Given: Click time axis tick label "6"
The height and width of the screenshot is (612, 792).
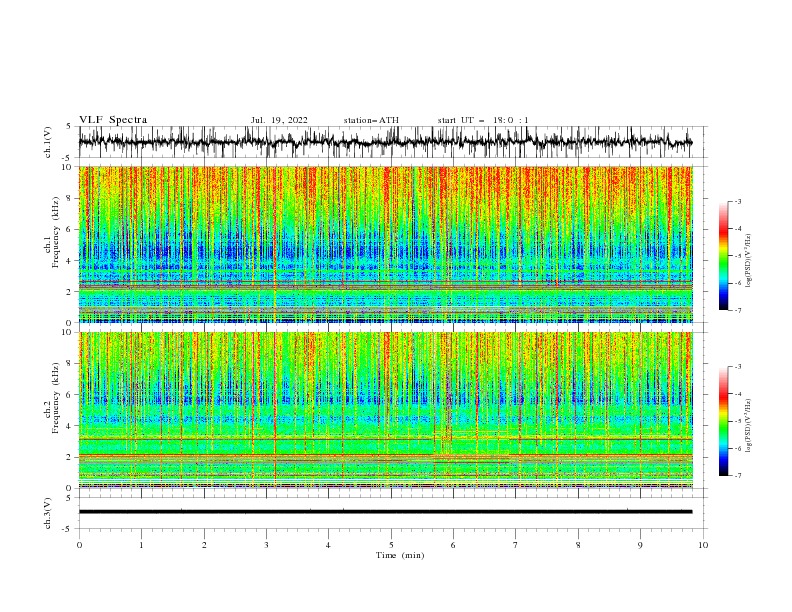Looking at the screenshot, I should (x=453, y=545).
